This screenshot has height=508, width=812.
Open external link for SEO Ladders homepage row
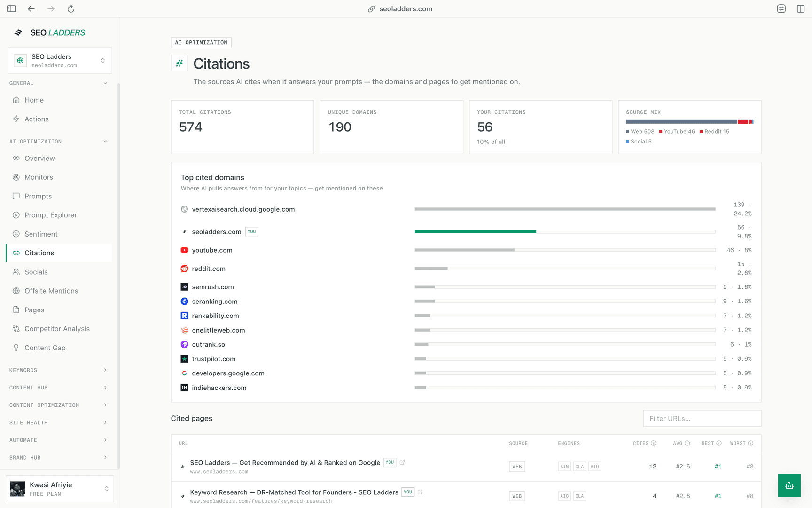[402, 462]
